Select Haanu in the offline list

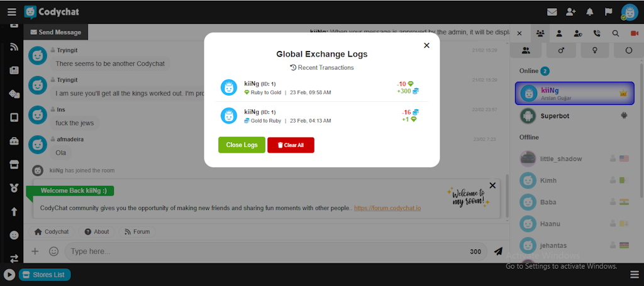point(575,224)
